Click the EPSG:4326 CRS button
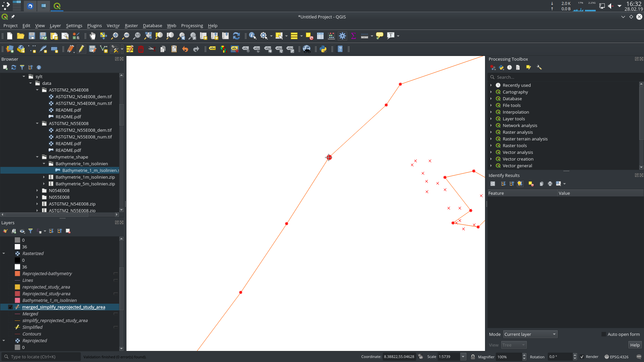 tap(616, 357)
